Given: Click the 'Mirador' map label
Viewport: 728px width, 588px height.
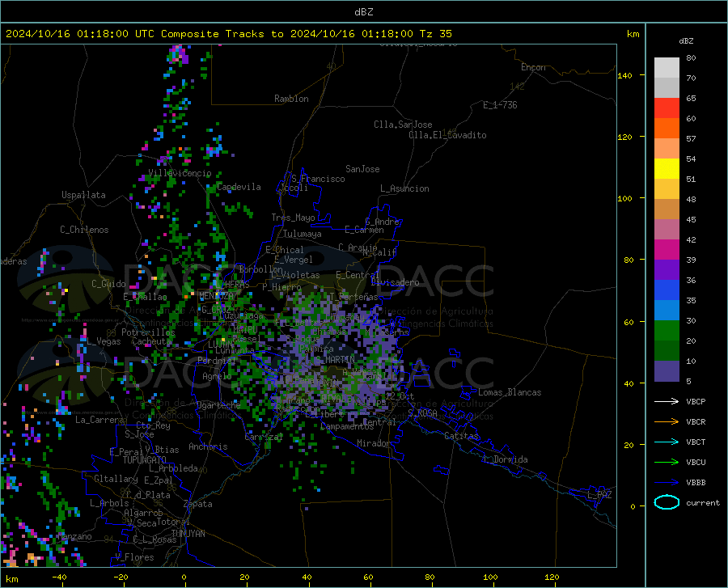Looking at the screenshot, I should pos(374,443).
